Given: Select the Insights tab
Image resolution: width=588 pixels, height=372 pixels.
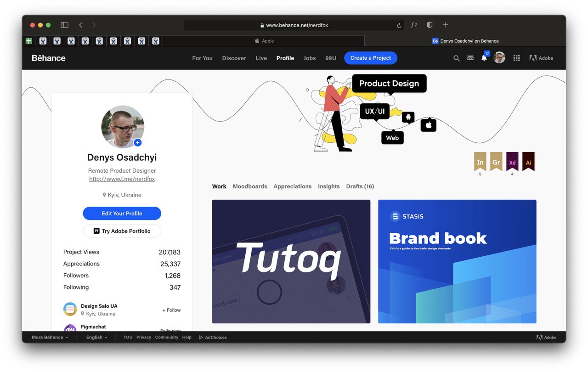Looking at the screenshot, I should 329,186.
